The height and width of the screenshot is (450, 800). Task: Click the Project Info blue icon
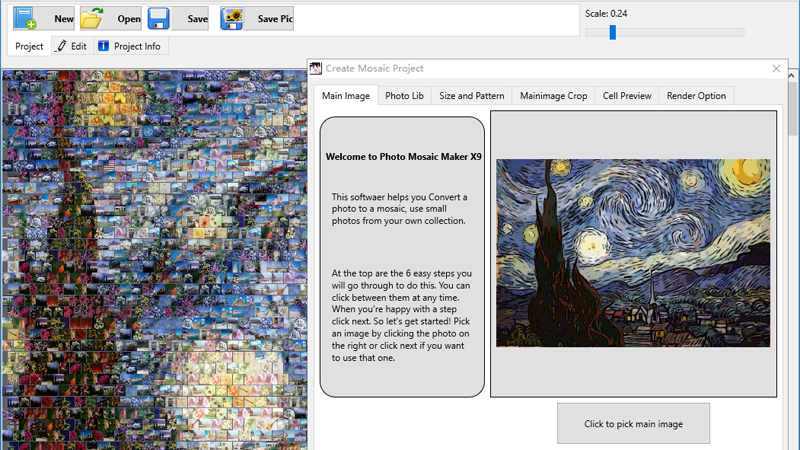coord(104,46)
